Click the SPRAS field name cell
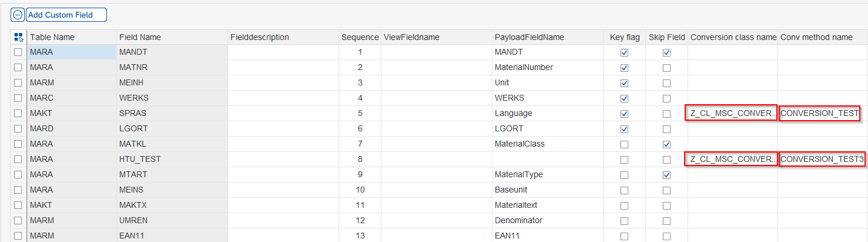This screenshot has height=242, width=868. pyautogui.click(x=172, y=114)
